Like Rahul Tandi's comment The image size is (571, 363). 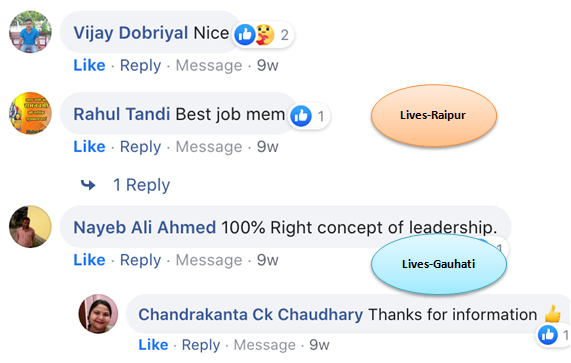click(x=89, y=147)
